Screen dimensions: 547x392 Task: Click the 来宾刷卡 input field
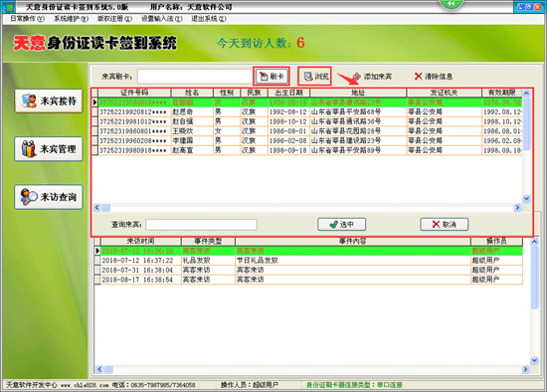tap(195, 77)
